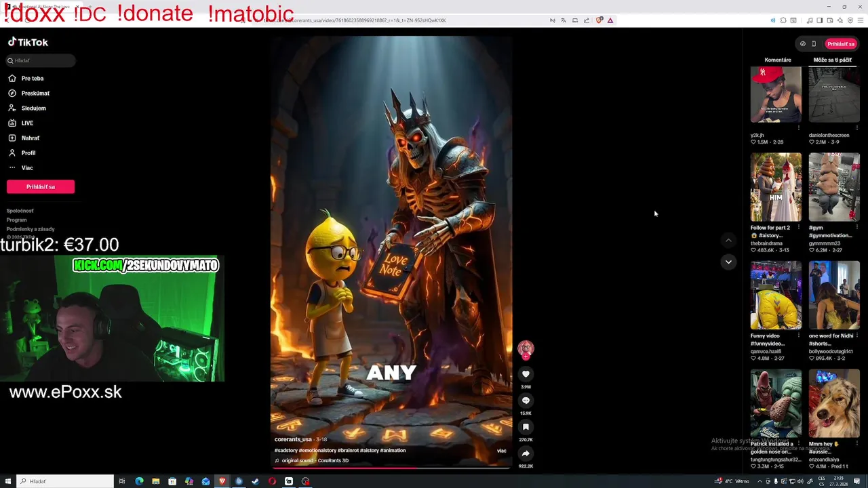868x488 pixels.
Task: Open options menu on Funny video card
Action: pos(799,335)
